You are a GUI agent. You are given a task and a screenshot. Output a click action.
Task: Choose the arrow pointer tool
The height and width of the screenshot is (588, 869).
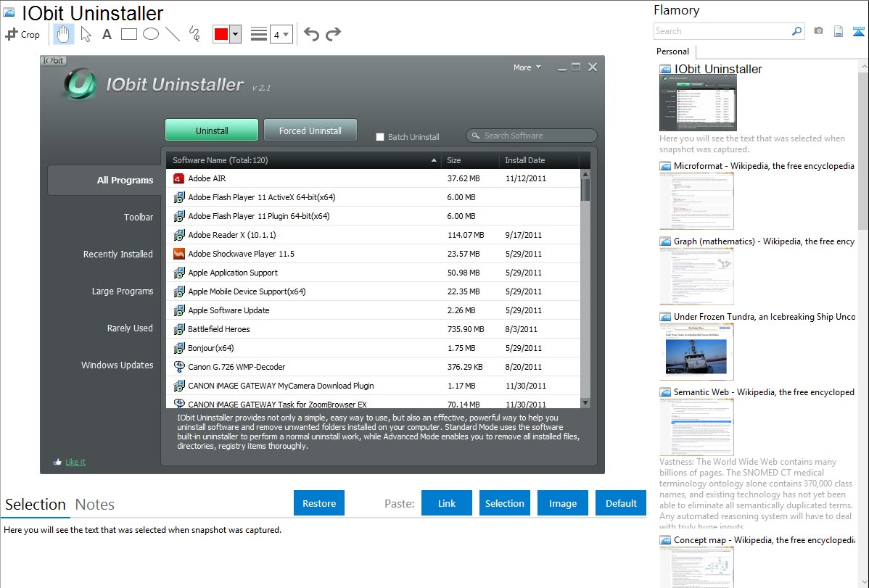coord(86,34)
